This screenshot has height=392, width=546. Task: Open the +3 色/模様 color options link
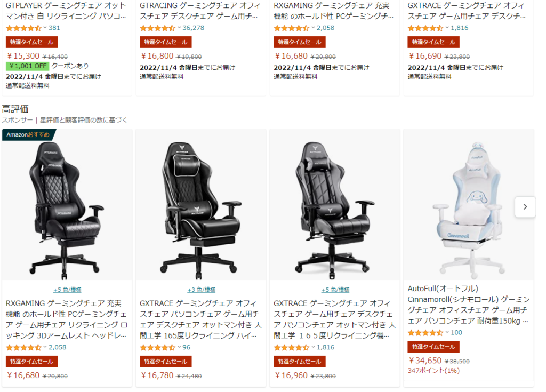(x=201, y=290)
